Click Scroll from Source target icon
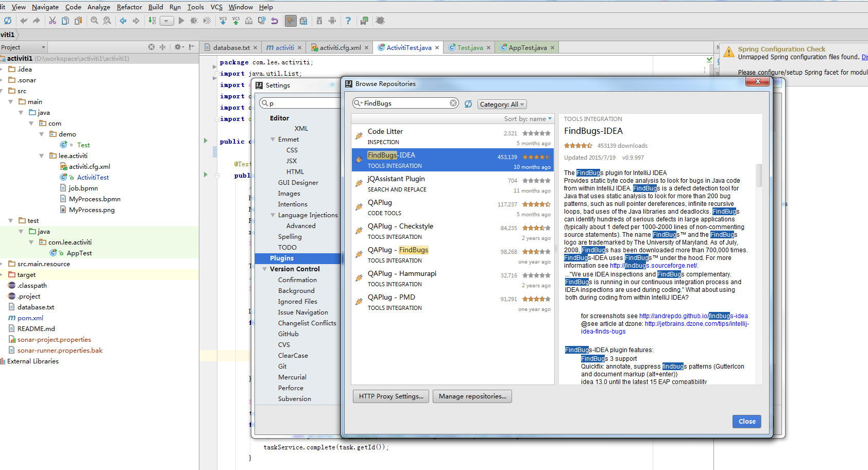 pyautogui.click(x=151, y=47)
